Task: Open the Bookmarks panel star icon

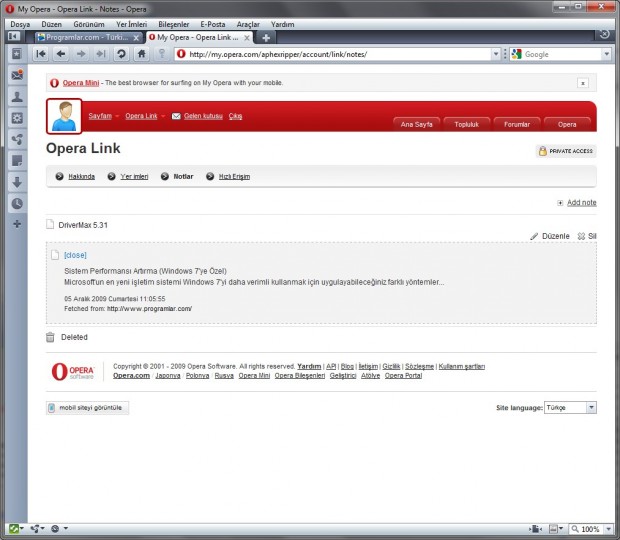Action: pos(17,54)
